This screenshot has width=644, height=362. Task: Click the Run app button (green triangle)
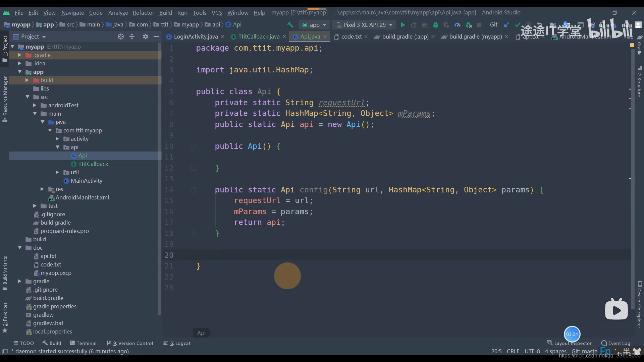tap(403, 25)
